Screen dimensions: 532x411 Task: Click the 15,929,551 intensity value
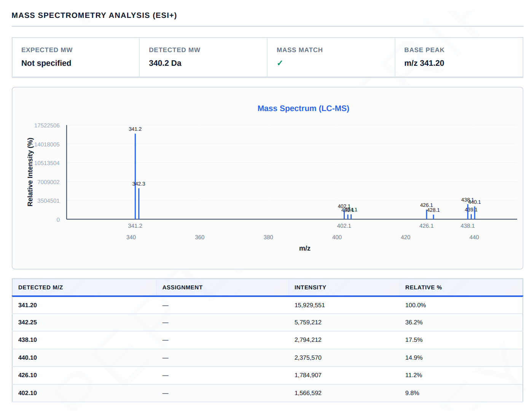[x=309, y=305]
